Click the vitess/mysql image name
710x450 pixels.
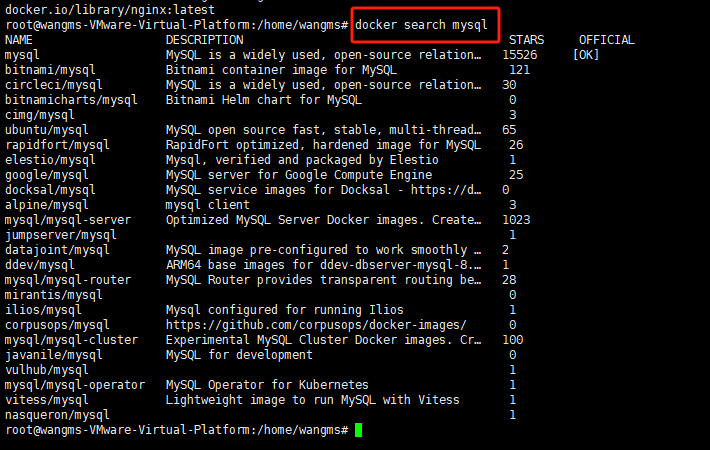click(x=47, y=400)
